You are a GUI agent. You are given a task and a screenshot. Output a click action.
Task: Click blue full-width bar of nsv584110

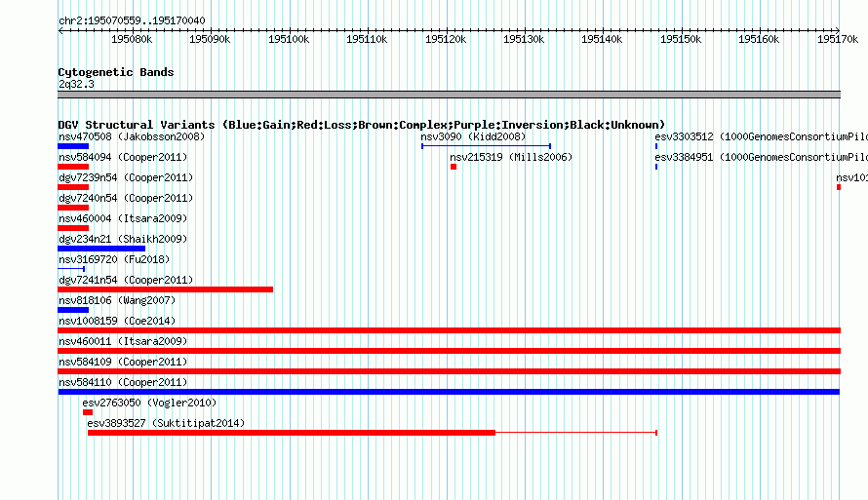pyautogui.click(x=449, y=392)
